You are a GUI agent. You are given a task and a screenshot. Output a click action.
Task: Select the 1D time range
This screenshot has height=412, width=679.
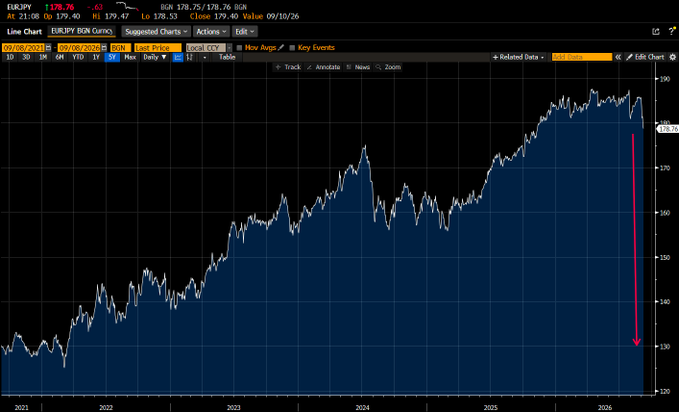9,57
